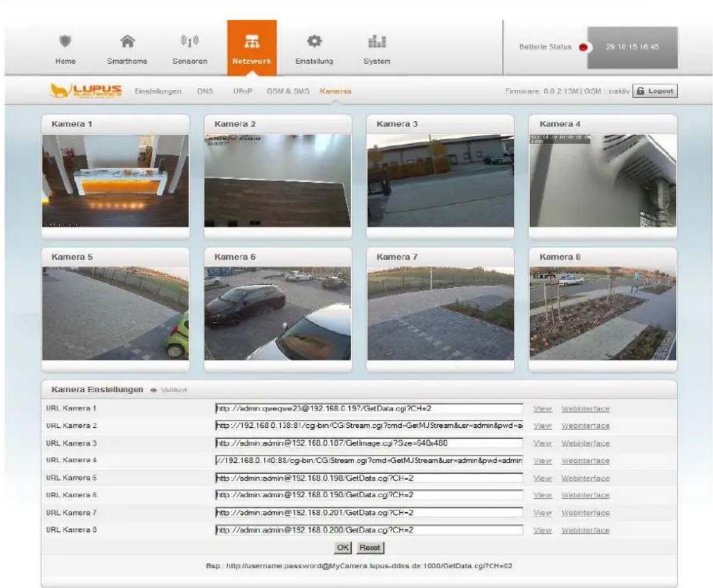Switch to the UPnP sub-tab
This screenshot has width=713, height=588.
click(243, 91)
